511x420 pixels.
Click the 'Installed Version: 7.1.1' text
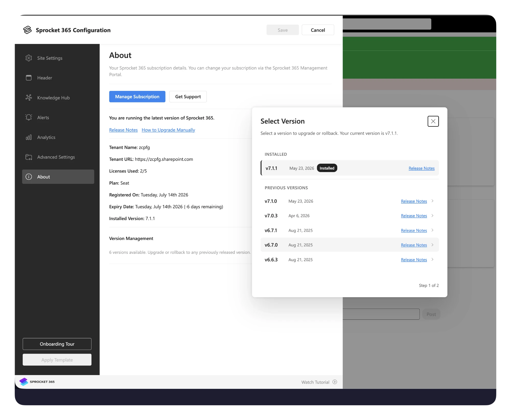coord(132,219)
